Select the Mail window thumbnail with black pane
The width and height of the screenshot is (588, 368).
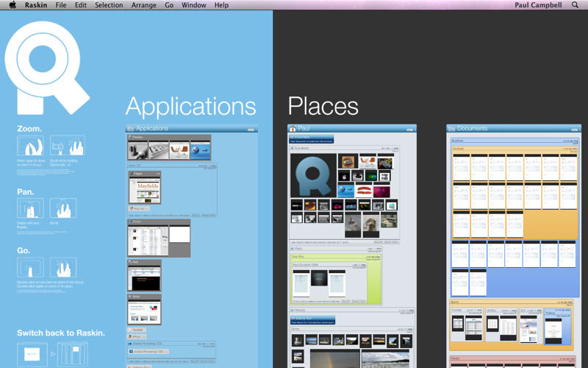[144, 277]
